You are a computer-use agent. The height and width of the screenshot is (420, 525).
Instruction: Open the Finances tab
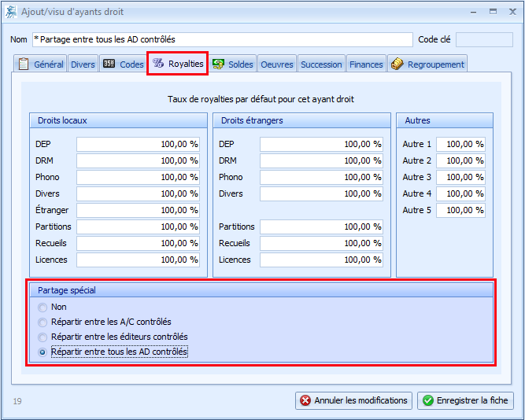click(x=366, y=64)
